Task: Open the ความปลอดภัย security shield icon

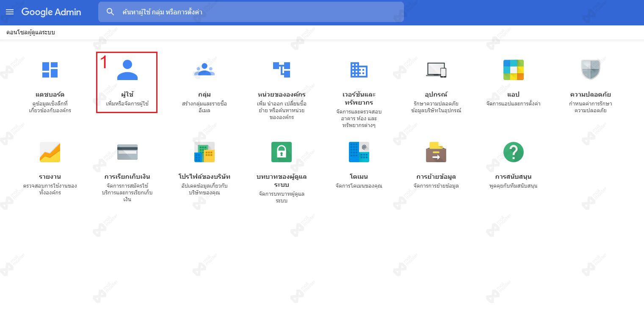Action: tap(591, 70)
